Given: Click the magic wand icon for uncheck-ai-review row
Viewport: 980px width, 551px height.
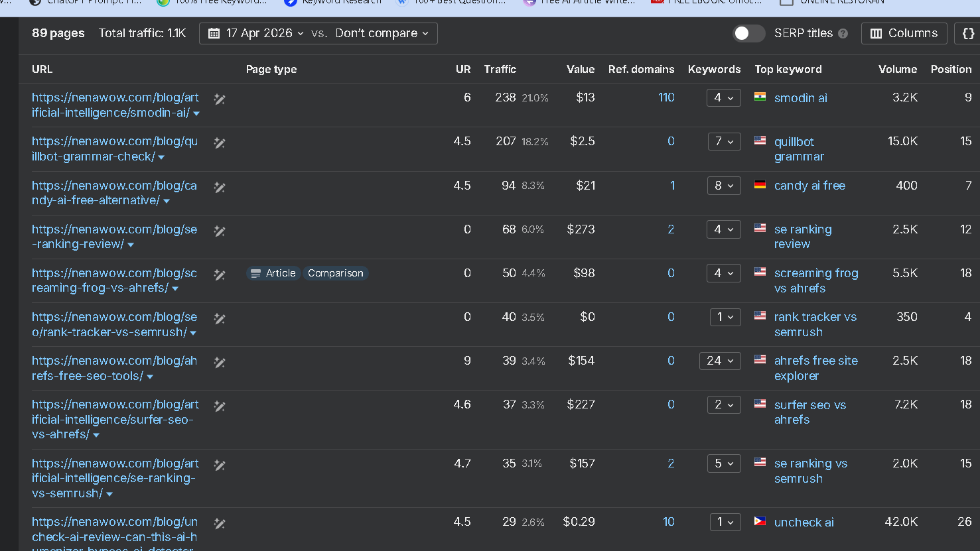Looking at the screenshot, I should pyautogui.click(x=220, y=524).
